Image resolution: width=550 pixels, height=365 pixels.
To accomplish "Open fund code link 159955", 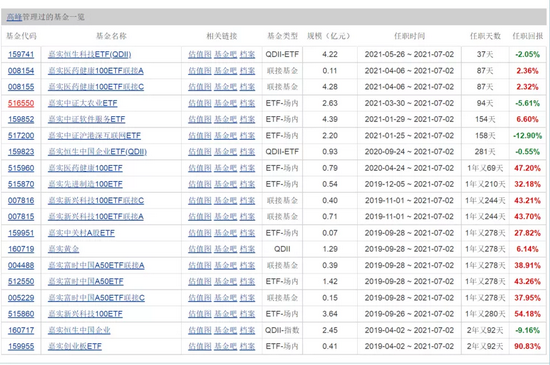I will [21, 346].
